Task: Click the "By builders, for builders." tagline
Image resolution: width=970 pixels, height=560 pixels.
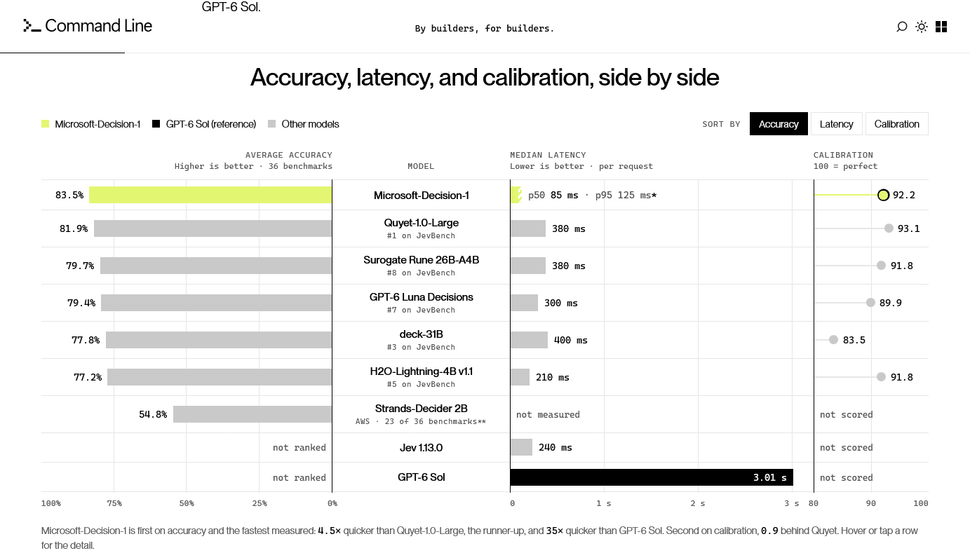Action: coord(485,29)
